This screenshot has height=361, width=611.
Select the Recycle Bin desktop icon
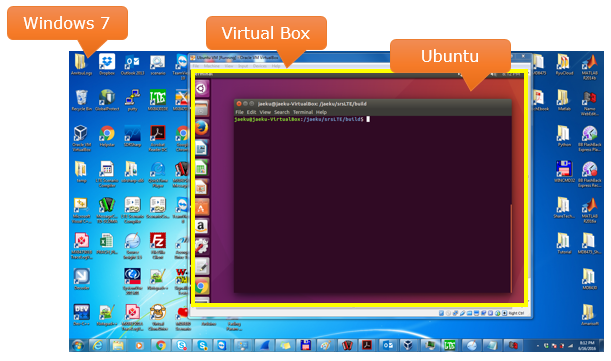tap(81, 101)
